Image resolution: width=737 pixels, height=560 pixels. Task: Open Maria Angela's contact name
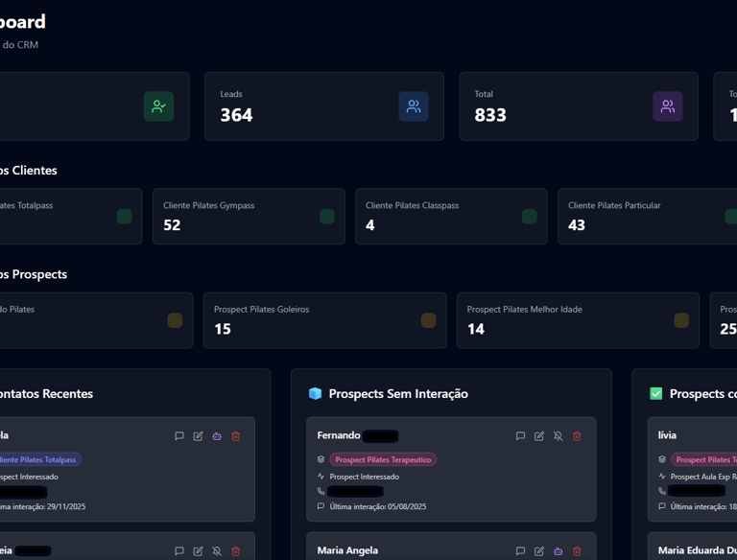[x=347, y=550]
